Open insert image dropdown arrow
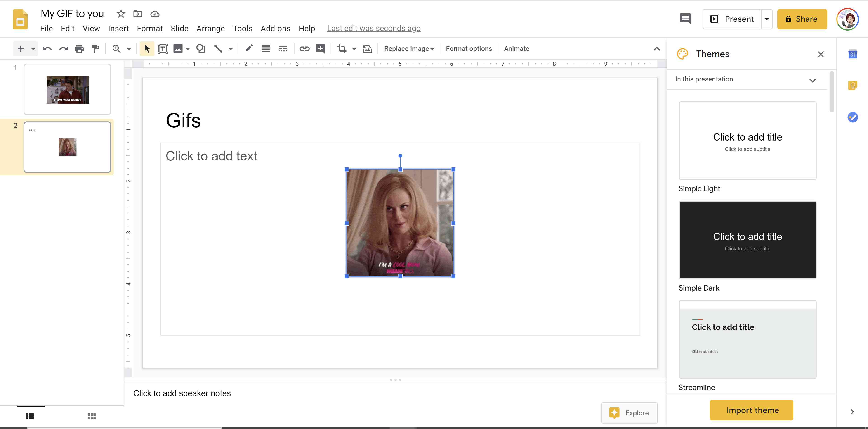 click(188, 49)
